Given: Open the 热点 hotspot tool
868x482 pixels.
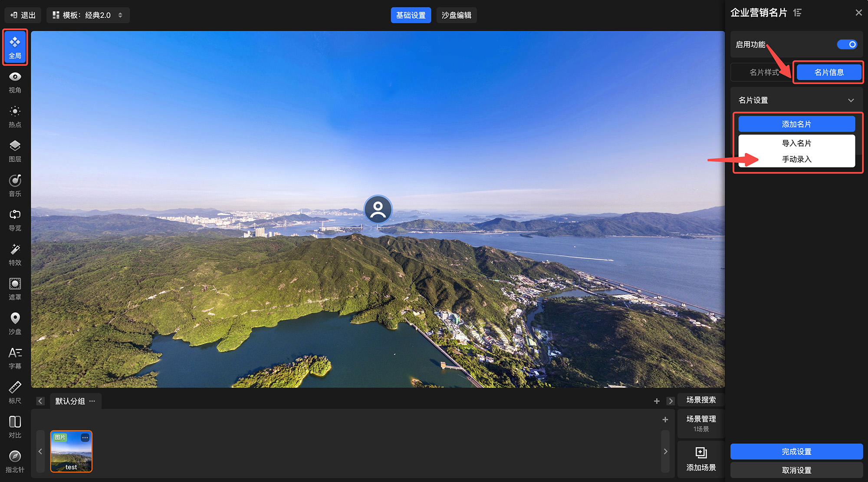Looking at the screenshot, I should 15,116.
